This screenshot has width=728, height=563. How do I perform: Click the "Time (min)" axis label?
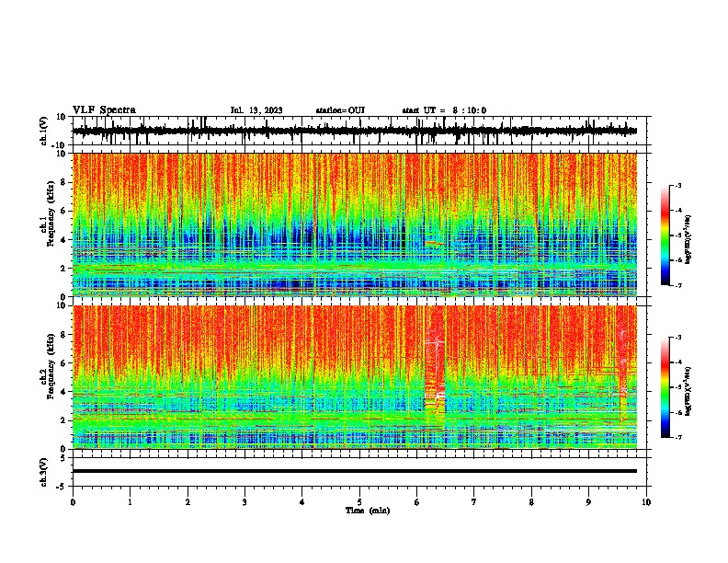coord(368,511)
